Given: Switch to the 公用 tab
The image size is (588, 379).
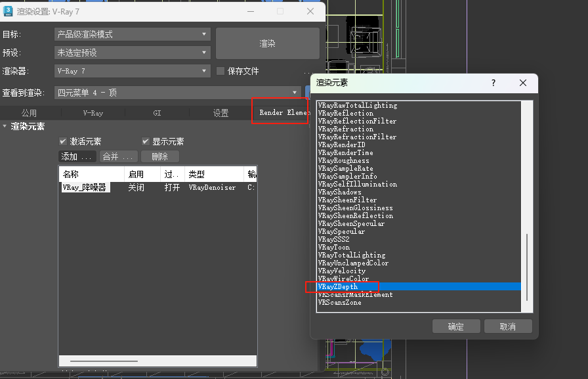Looking at the screenshot, I should coord(29,113).
